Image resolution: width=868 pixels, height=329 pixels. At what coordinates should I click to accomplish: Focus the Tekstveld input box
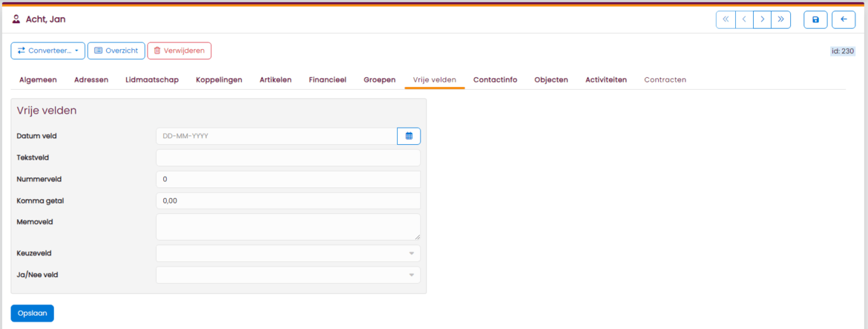coord(289,158)
